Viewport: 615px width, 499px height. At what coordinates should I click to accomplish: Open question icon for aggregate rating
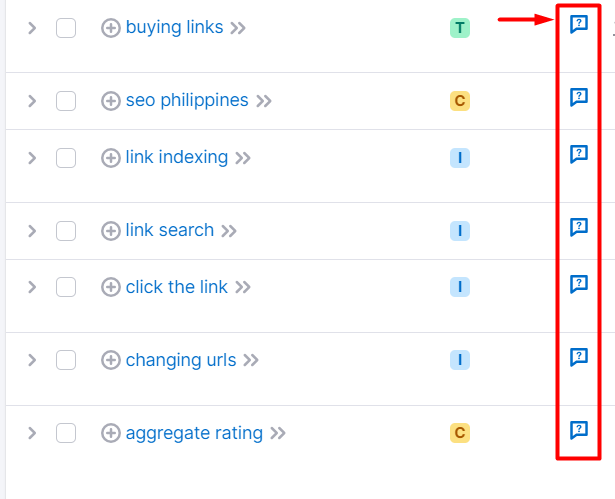click(x=578, y=430)
